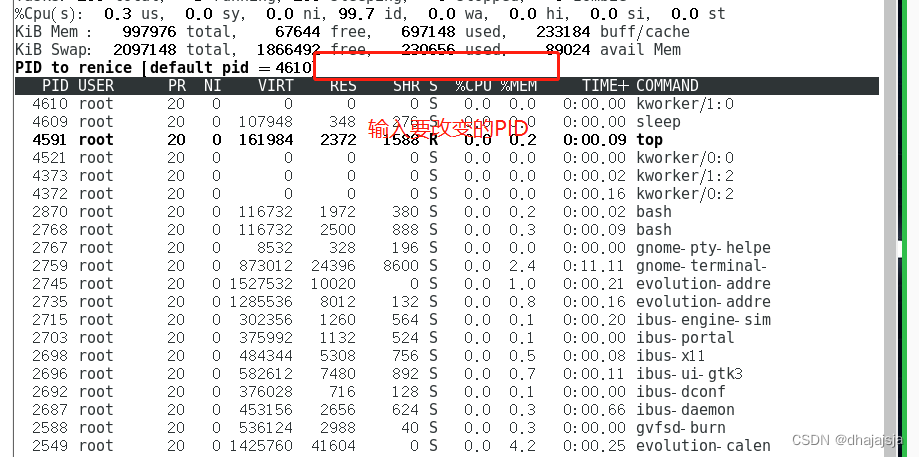The height and width of the screenshot is (457, 919).
Task: Click PID 4610 in the process list
Action: 50,104
